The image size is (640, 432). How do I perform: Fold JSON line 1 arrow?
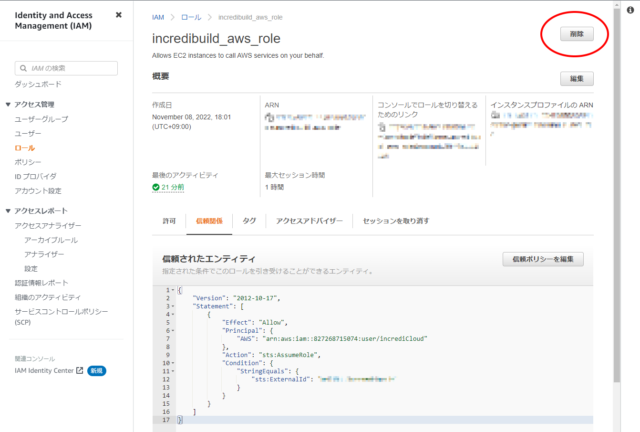(x=173, y=290)
